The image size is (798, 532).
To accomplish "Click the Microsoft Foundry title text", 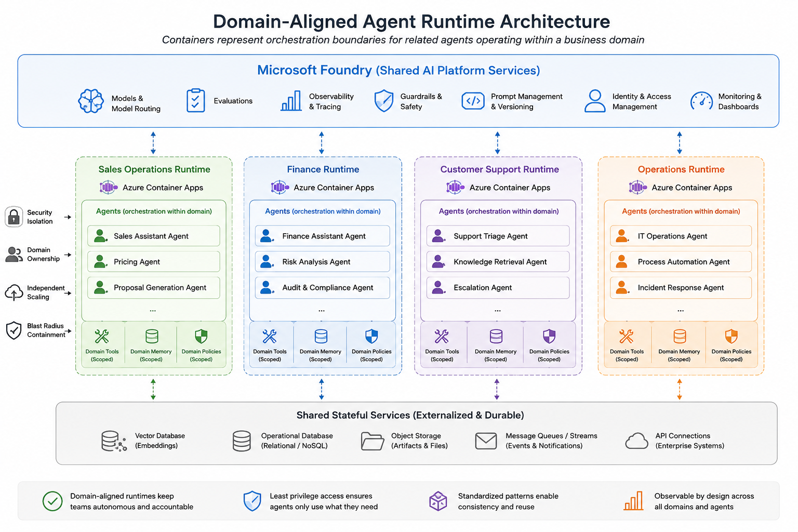I will [398, 70].
